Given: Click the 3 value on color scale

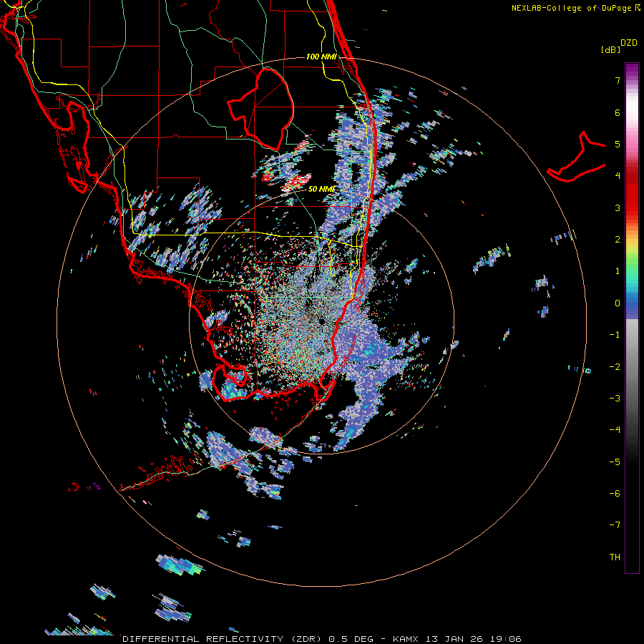Looking at the screenshot, I should 617,208.
